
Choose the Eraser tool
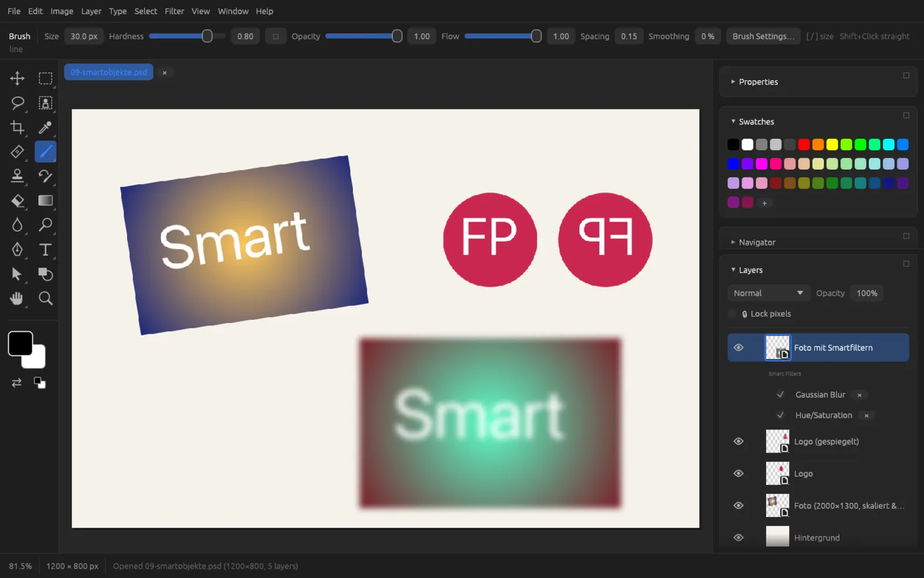point(17,201)
